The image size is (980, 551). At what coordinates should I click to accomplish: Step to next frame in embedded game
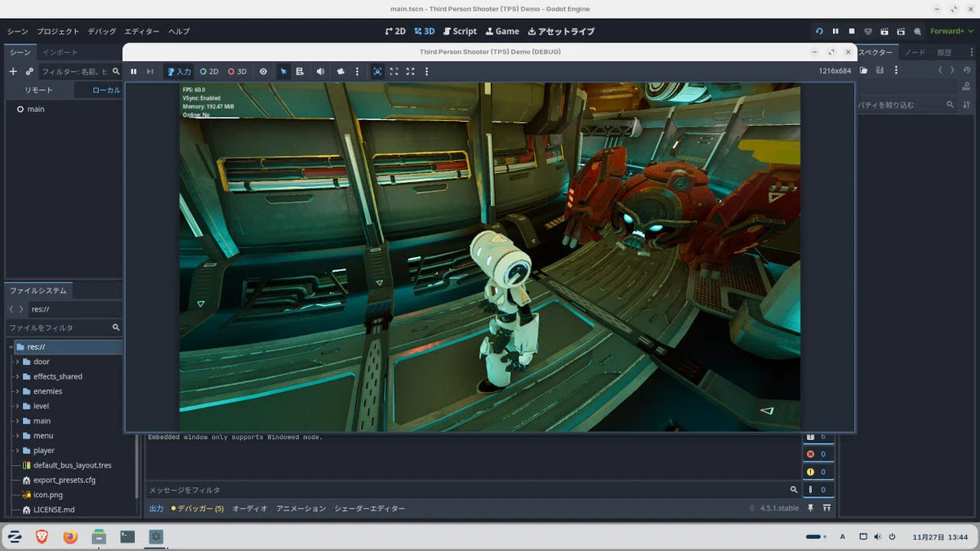pyautogui.click(x=149, y=72)
